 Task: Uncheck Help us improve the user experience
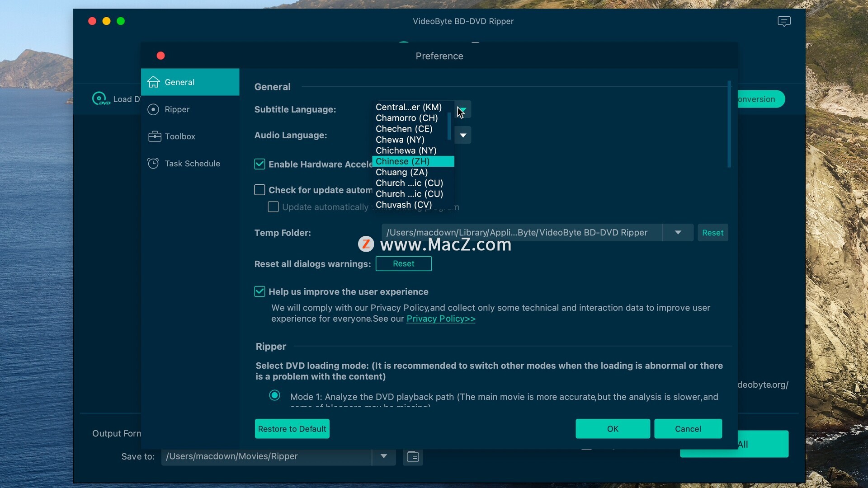pyautogui.click(x=259, y=291)
